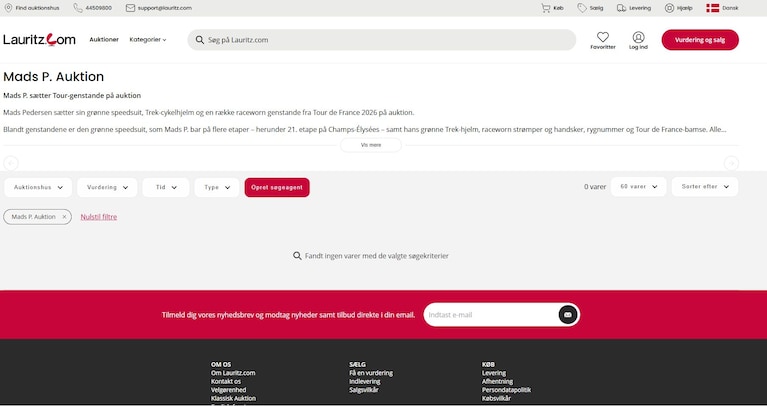Open Få en vurdering footer link

[371, 373]
